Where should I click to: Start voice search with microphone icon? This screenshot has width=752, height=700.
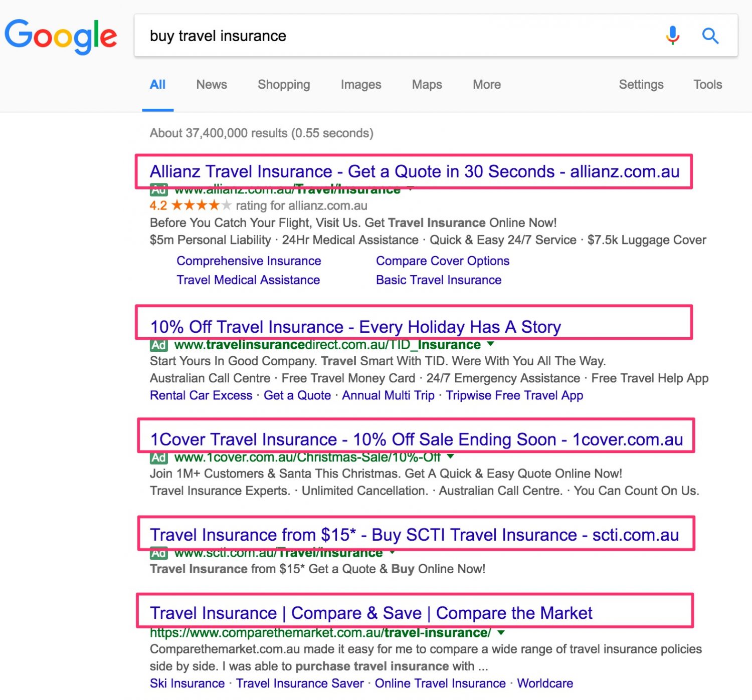673,36
